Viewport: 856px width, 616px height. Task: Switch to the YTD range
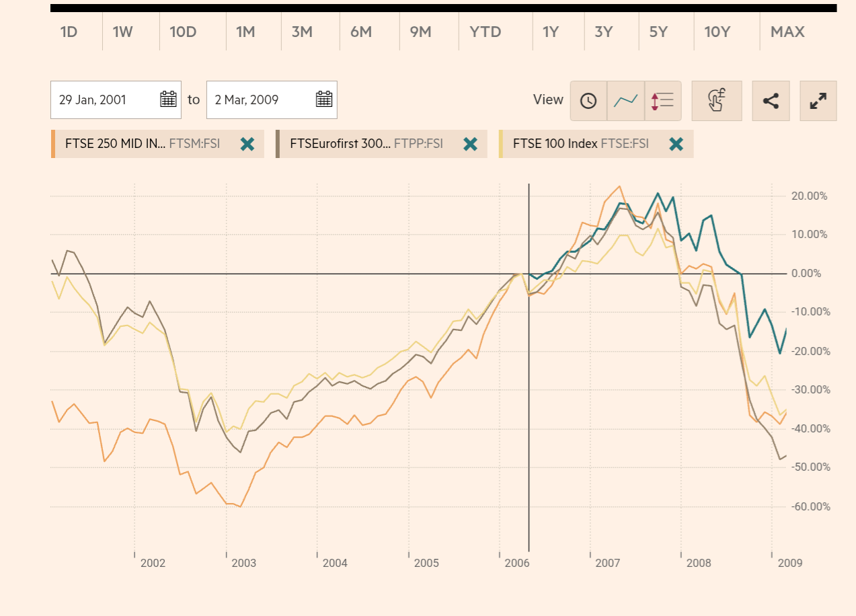[485, 32]
